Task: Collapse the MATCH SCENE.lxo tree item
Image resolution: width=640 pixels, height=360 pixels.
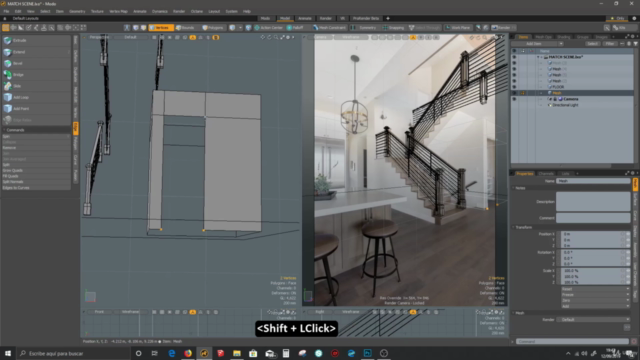Action: (x=538, y=57)
